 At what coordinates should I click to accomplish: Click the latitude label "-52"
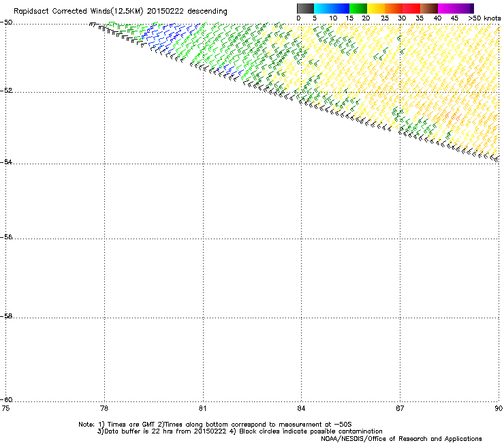click(6, 91)
